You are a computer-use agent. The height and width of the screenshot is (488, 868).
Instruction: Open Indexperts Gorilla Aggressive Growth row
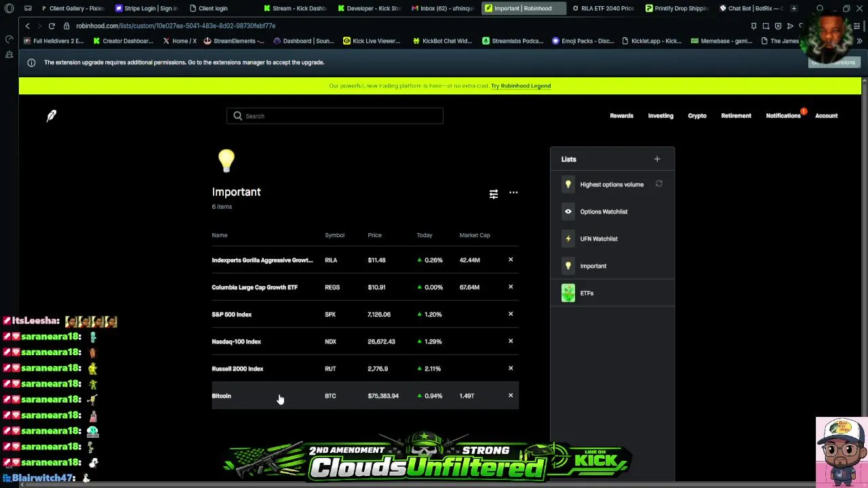tap(365, 260)
